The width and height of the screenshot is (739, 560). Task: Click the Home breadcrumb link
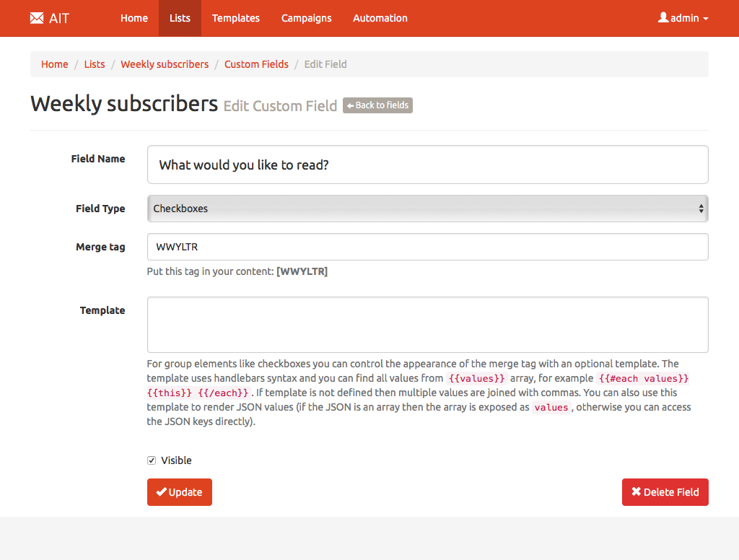(x=55, y=64)
